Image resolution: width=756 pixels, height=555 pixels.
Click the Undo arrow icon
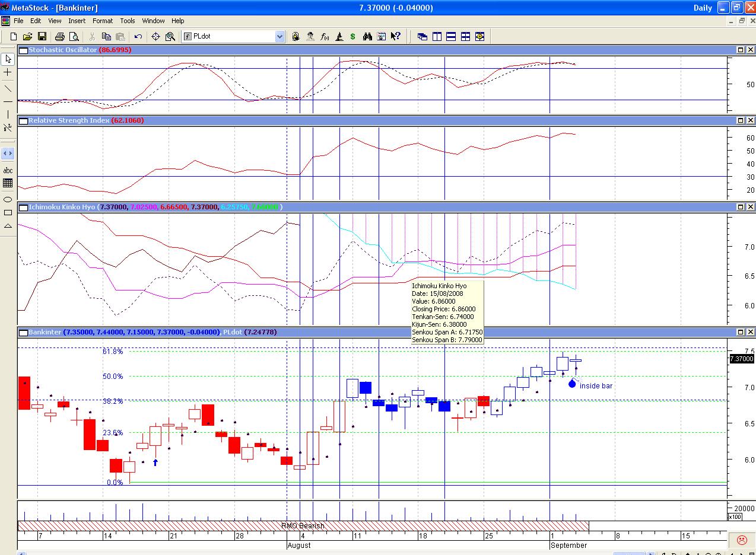(x=138, y=37)
